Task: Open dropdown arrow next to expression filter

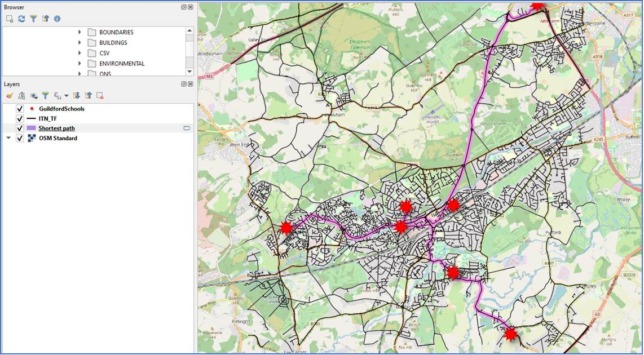Action: [67, 96]
